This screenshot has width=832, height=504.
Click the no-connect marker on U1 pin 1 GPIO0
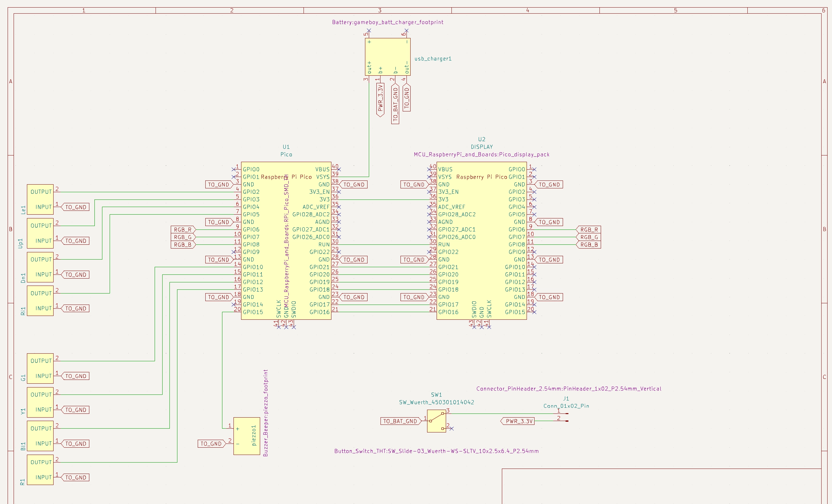point(234,169)
